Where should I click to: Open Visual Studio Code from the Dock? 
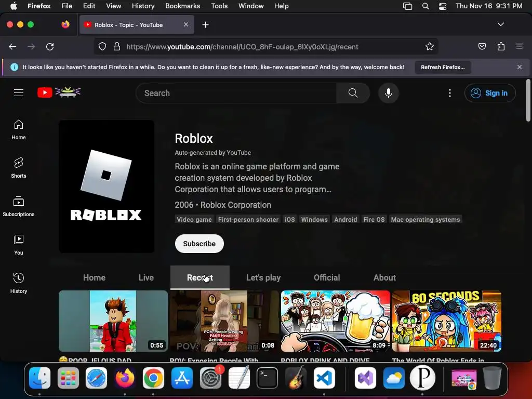click(324, 378)
